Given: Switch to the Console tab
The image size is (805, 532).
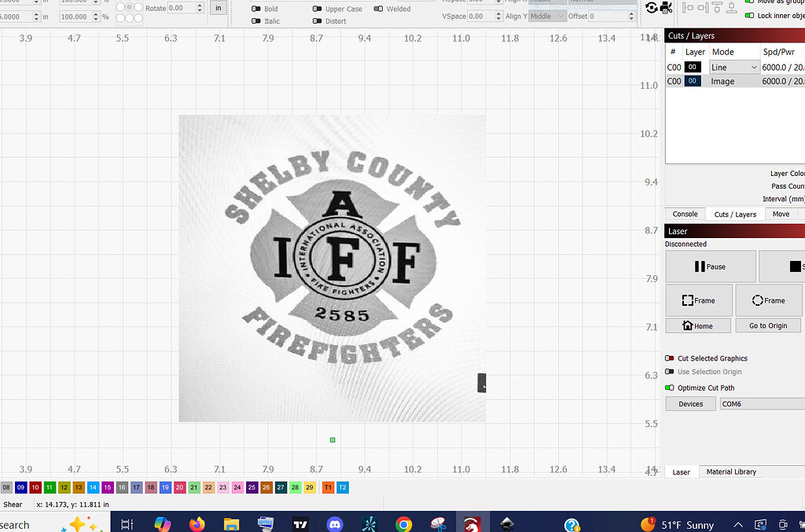Looking at the screenshot, I should click(x=685, y=214).
